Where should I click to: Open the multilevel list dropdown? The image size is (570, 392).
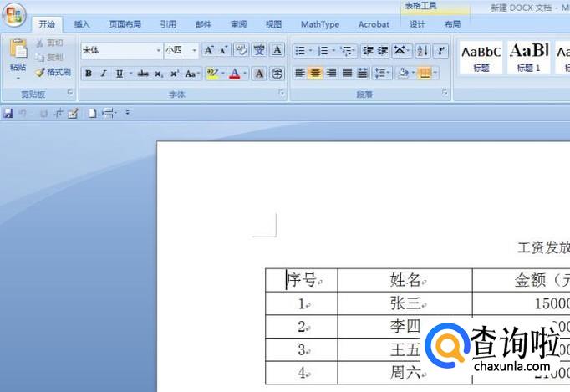(x=348, y=50)
